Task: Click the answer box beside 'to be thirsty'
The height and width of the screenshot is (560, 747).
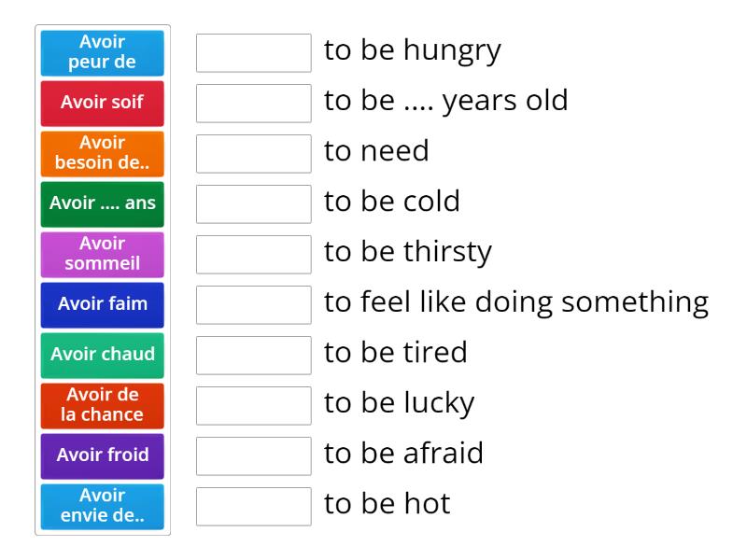Action: [253, 255]
